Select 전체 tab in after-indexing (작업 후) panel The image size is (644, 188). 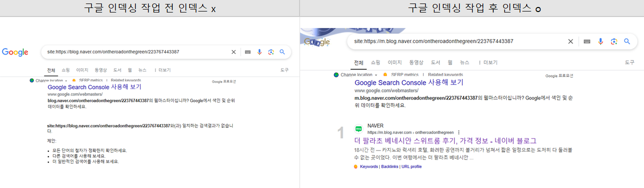click(359, 62)
